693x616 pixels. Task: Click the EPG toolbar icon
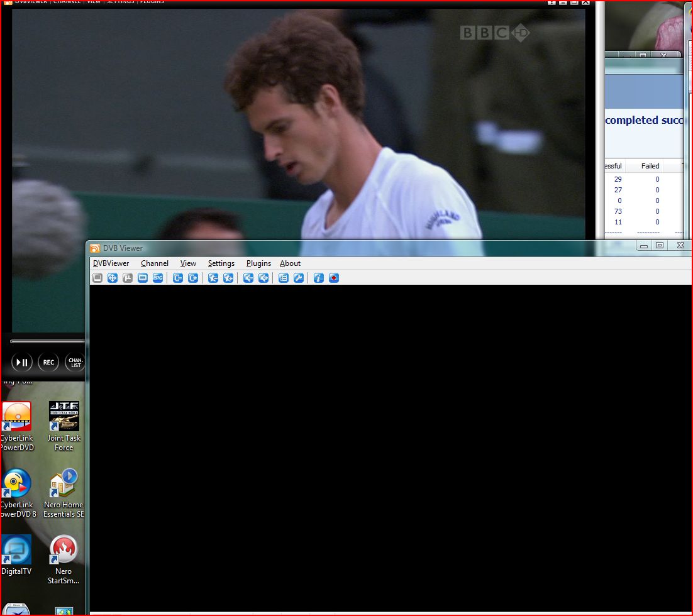click(x=158, y=278)
